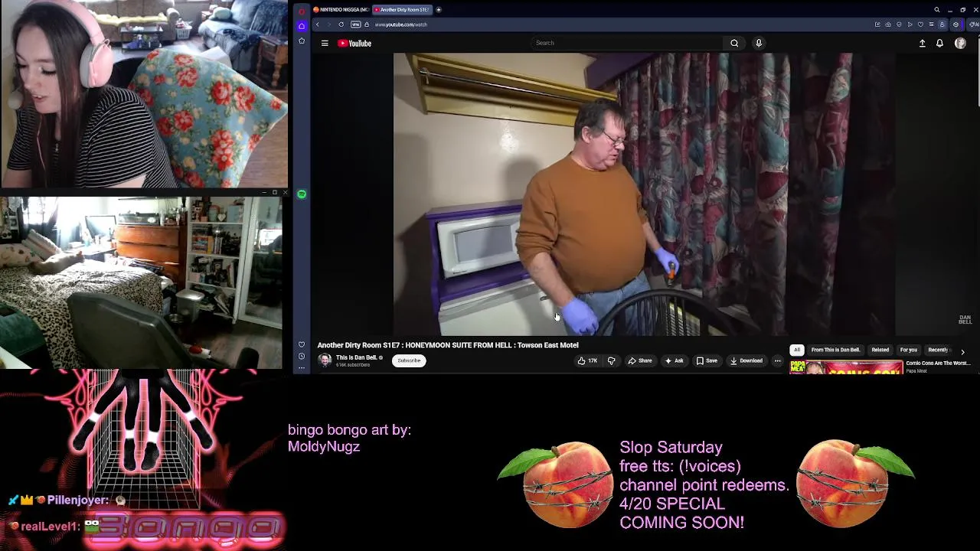Screen dimensions: 980x551
Task: Select the All filter chip
Action: 796,350
